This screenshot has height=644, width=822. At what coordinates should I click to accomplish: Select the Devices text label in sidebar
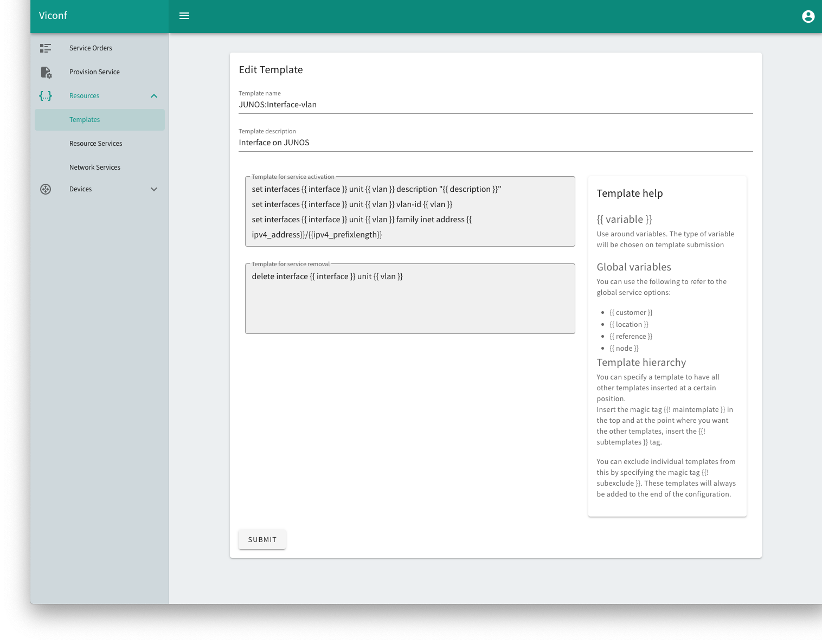(80, 189)
